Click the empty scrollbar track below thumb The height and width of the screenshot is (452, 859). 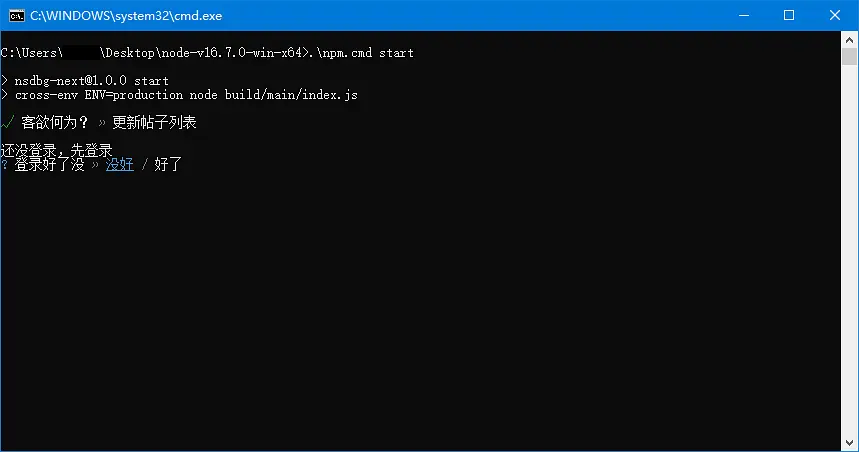[850, 250]
